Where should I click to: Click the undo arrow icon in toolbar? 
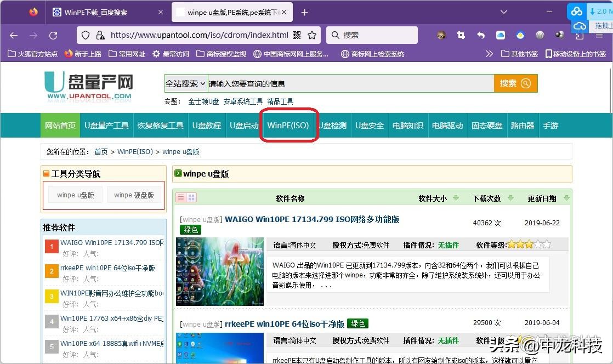(x=481, y=35)
